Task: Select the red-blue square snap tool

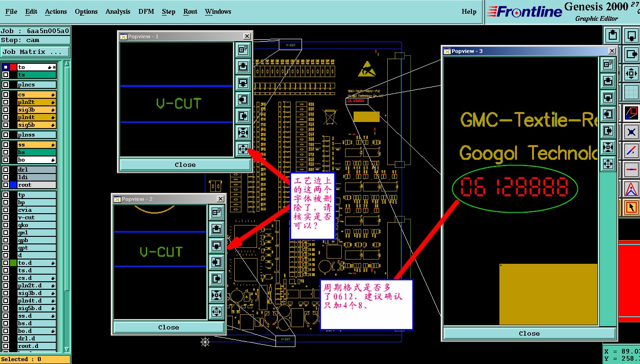Action: [x=631, y=113]
